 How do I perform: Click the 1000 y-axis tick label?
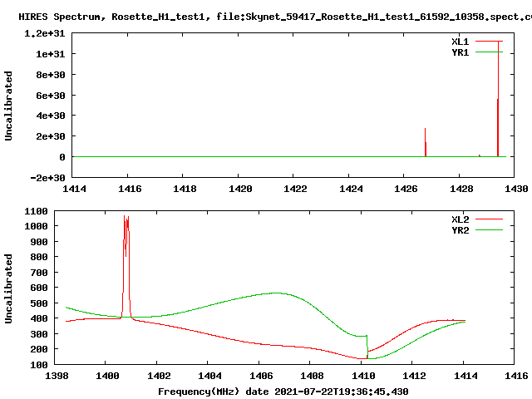tap(36, 226)
